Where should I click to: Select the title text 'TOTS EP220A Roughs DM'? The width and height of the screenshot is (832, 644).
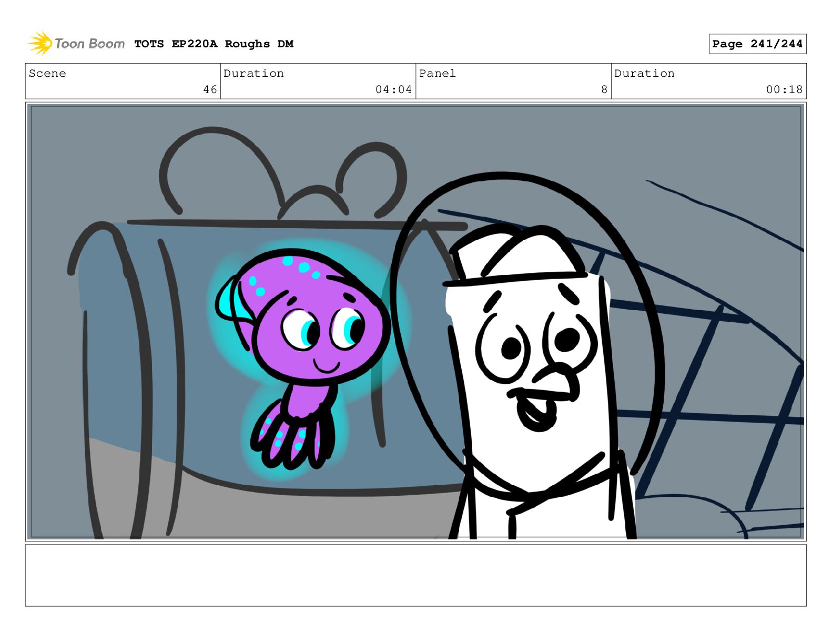(214, 44)
